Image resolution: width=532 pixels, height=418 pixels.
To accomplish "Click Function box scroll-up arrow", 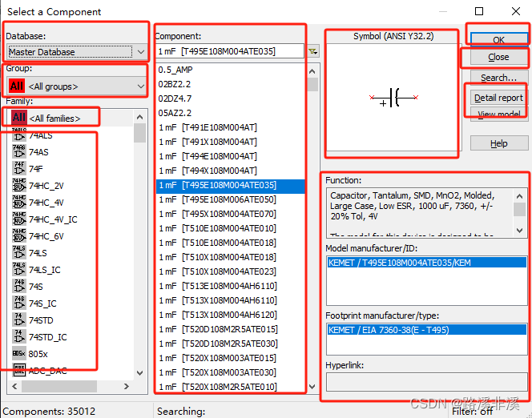I will pyautogui.click(x=519, y=196).
